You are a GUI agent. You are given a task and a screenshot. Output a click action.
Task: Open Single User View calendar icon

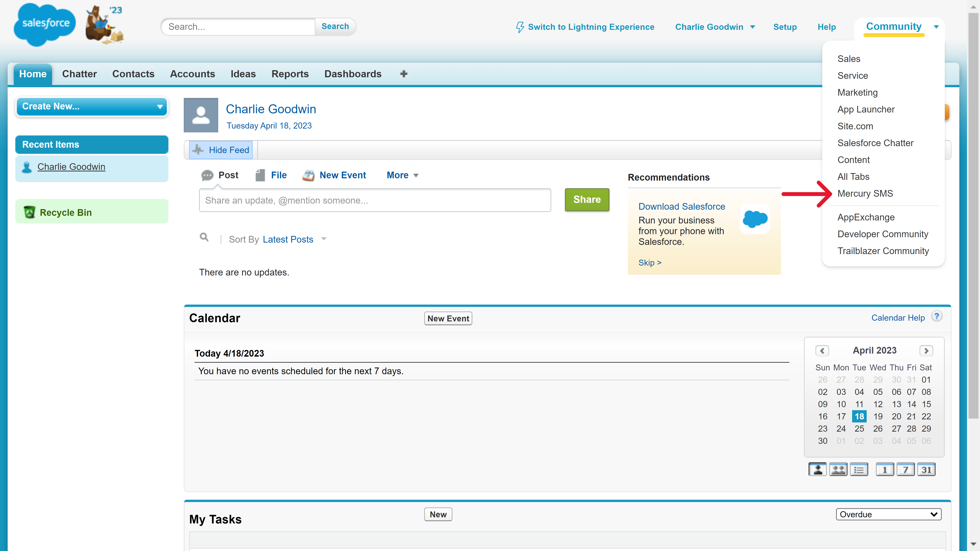[817, 469]
